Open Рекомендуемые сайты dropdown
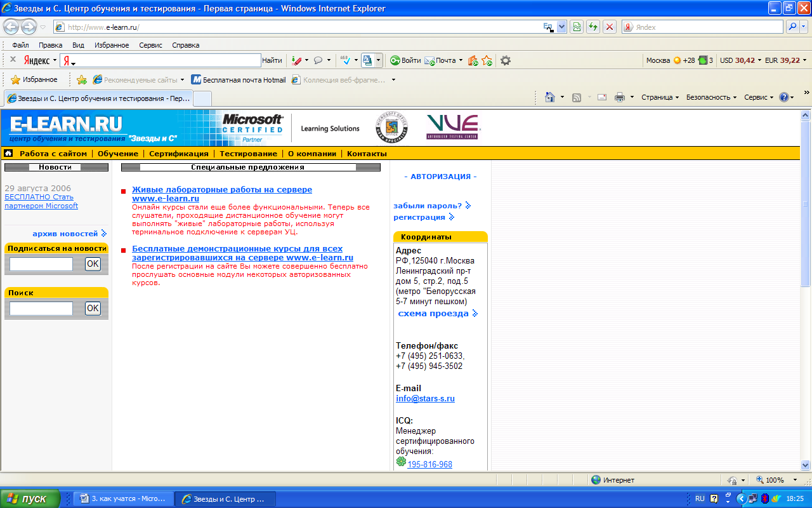 [182, 80]
